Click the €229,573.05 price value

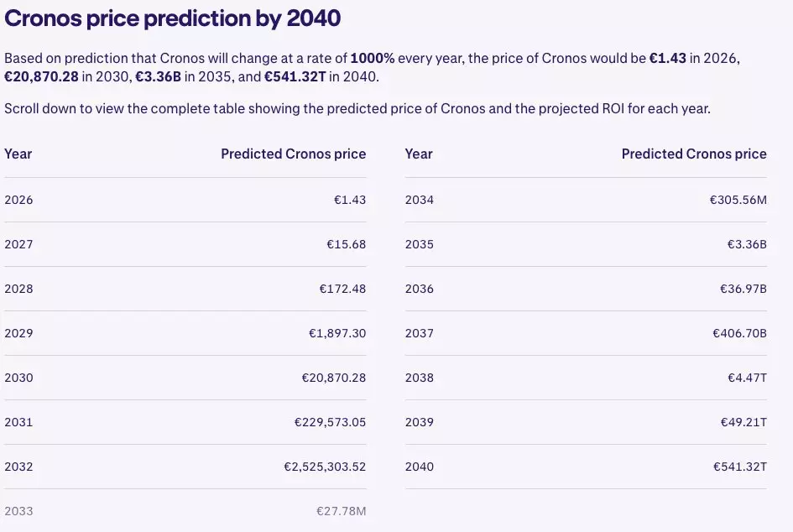(330, 422)
